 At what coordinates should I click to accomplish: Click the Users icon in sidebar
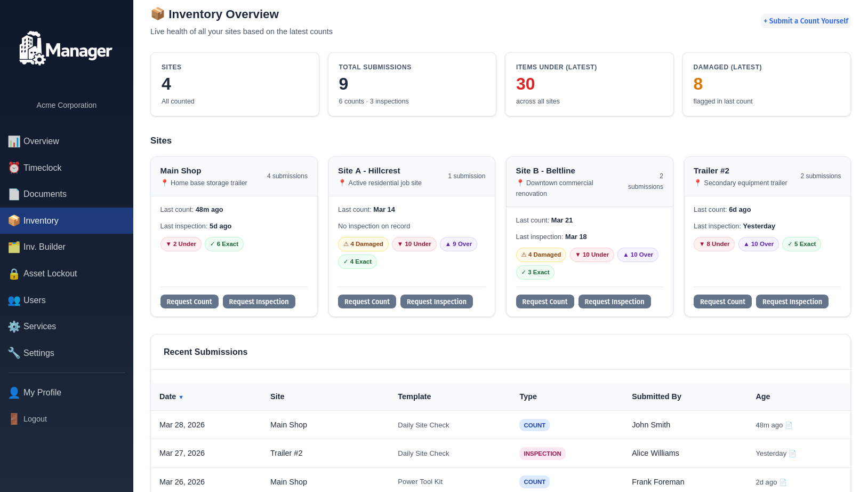(x=14, y=300)
